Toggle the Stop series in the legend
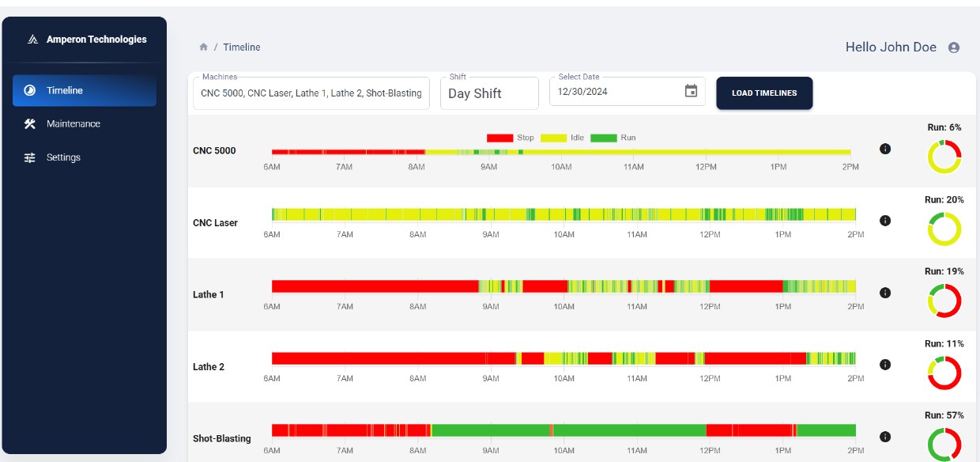The image size is (980, 462). pyautogui.click(x=511, y=138)
